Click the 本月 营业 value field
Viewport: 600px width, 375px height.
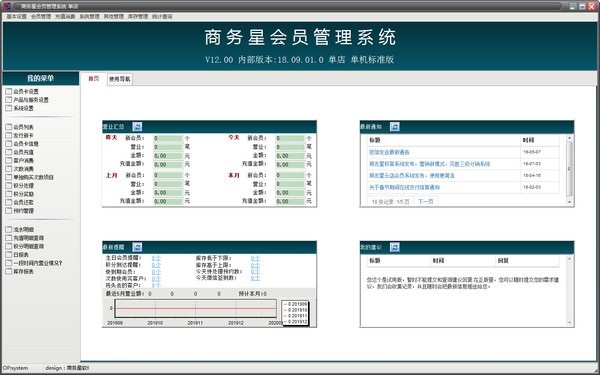[x=290, y=184]
